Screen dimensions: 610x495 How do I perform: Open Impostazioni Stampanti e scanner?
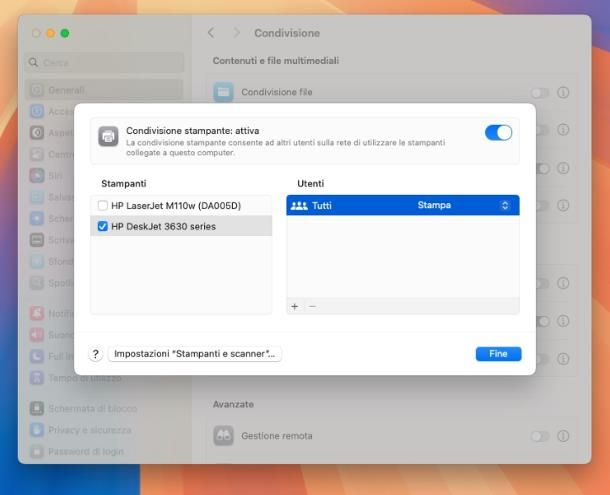point(195,354)
